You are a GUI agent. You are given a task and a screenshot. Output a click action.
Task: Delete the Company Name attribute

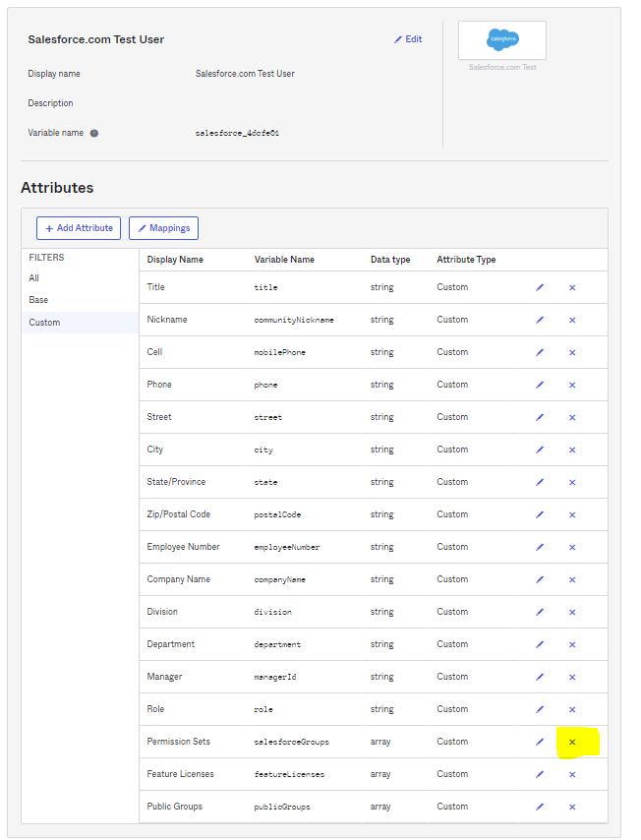click(x=572, y=579)
